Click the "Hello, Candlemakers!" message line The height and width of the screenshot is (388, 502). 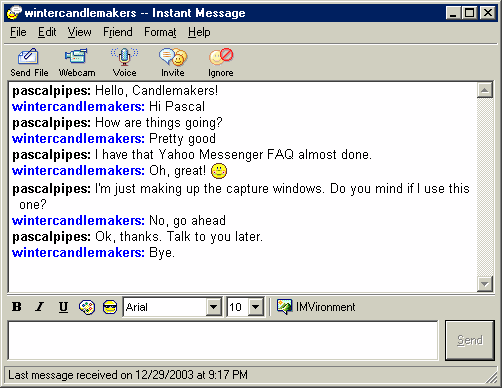[115, 91]
